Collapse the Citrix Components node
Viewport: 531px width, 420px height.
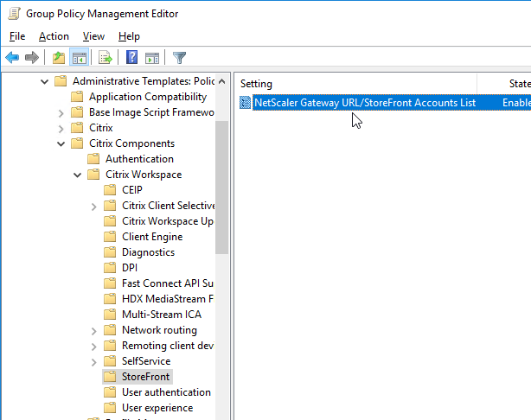61,143
